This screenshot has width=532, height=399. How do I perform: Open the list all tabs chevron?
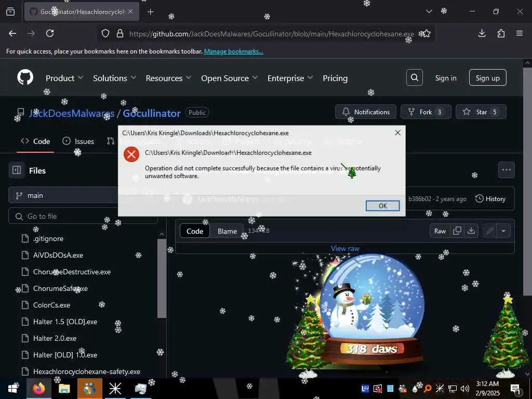429,11
